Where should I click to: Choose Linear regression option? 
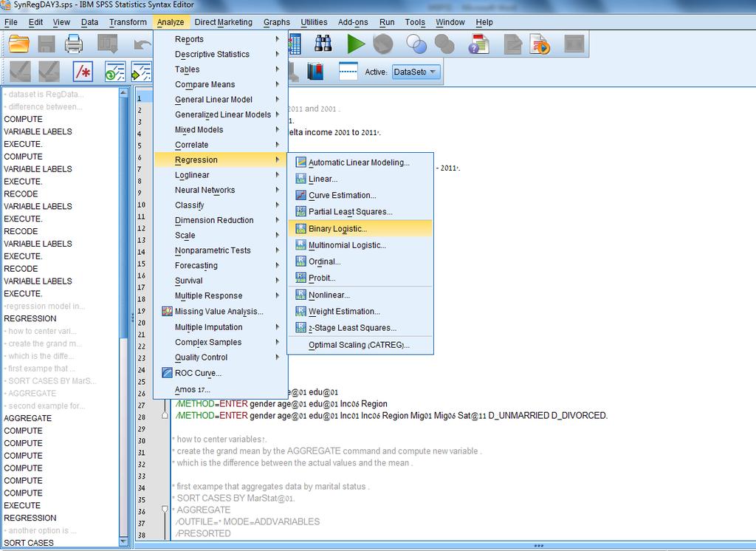[x=360, y=179]
